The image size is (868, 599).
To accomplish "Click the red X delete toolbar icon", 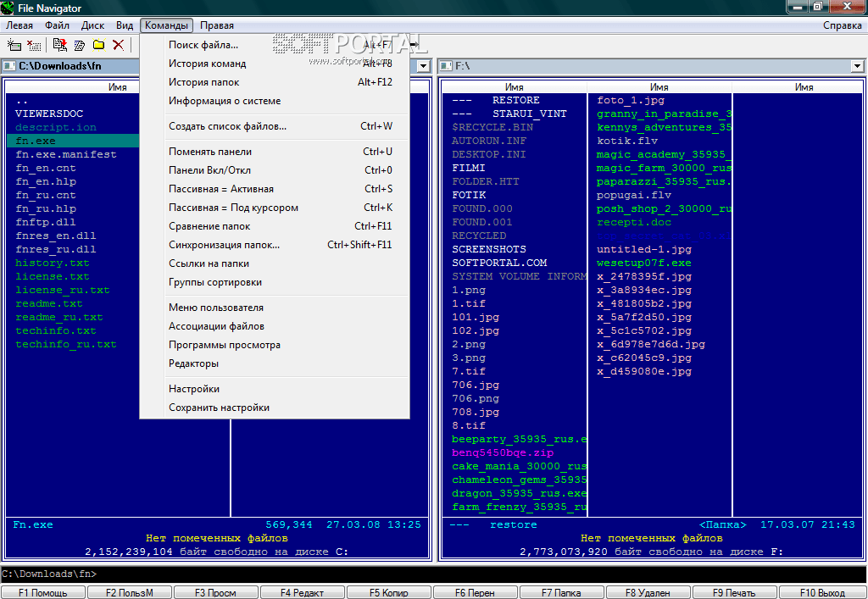I will coord(119,45).
